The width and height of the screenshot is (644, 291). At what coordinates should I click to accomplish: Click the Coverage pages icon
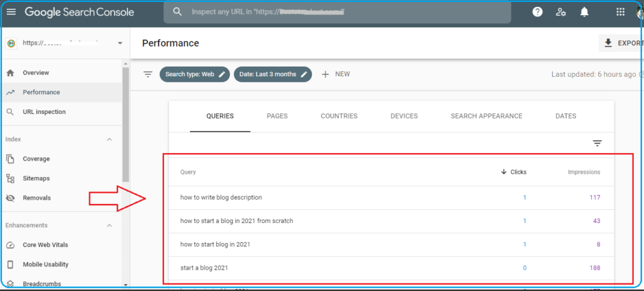pyautogui.click(x=11, y=159)
